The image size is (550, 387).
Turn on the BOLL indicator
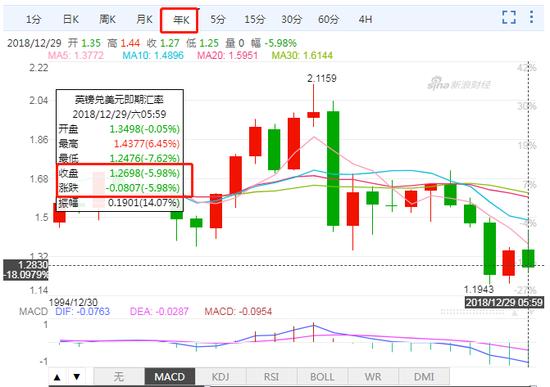(x=322, y=377)
